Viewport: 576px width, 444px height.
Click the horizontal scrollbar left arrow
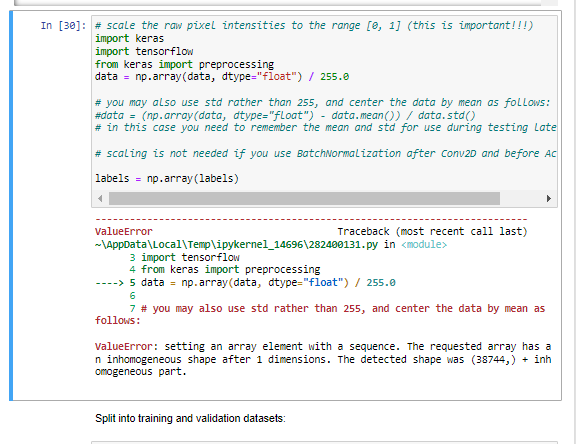click(x=100, y=199)
